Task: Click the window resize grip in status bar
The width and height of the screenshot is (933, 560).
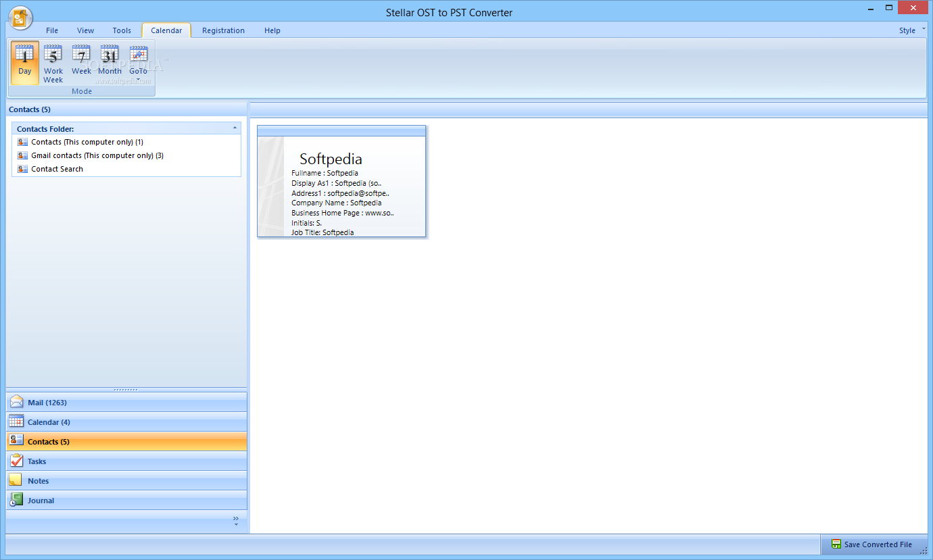Action: 924,551
